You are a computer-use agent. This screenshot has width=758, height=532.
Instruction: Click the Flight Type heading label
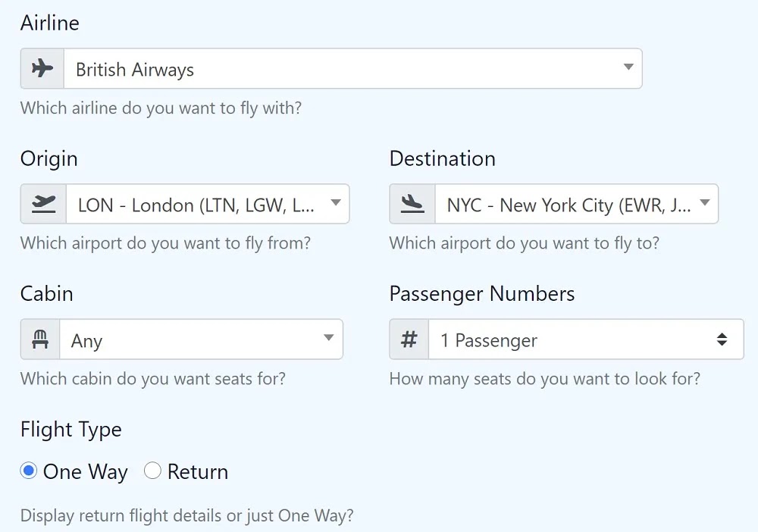point(71,430)
